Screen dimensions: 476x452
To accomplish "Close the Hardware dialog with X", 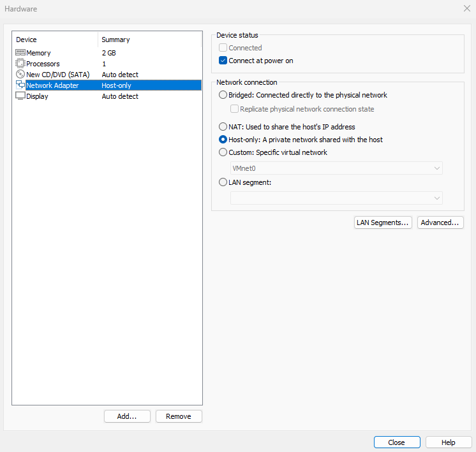I will point(466,8).
